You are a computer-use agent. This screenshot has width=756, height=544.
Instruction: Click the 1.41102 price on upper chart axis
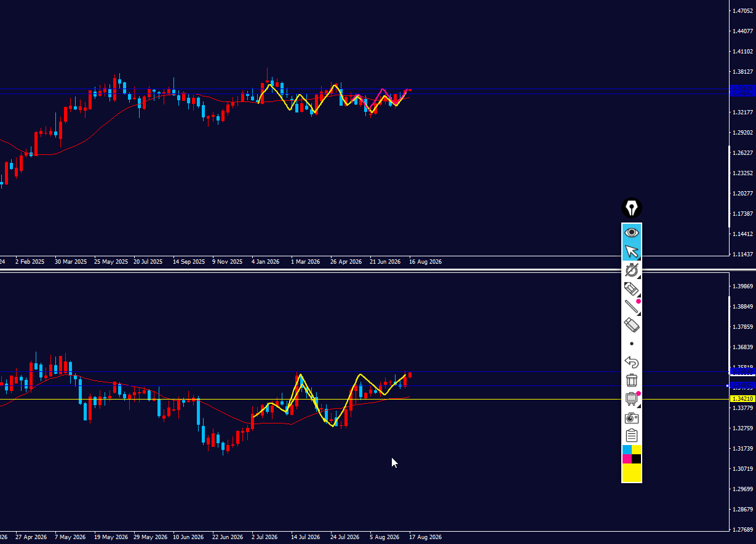743,51
